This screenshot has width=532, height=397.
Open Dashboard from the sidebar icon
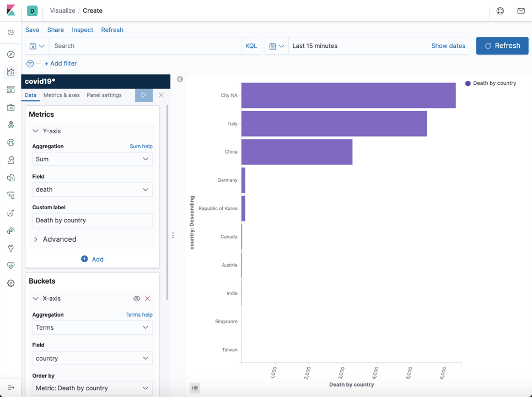point(11,89)
